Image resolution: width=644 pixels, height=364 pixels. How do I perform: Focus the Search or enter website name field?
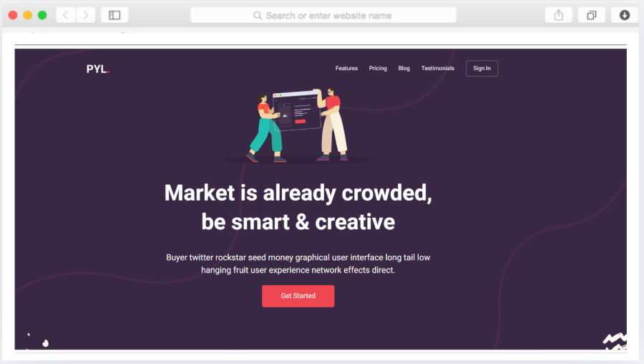[323, 15]
